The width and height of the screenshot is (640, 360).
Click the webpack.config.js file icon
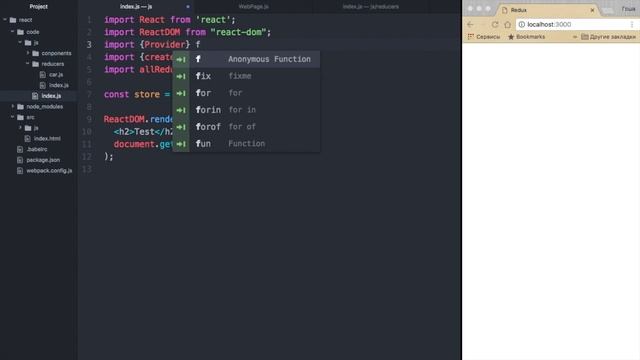(x=20, y=171)
